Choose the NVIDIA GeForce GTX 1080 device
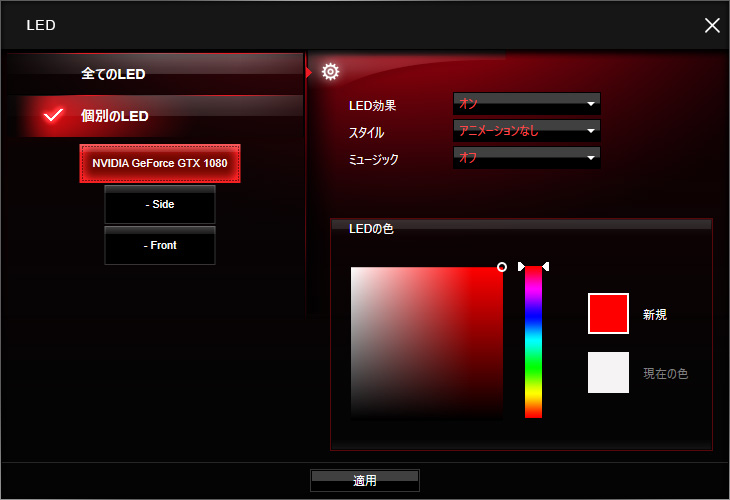Image resolution: width=730 pixels, height=500 pixels. [x=160, y=163]
